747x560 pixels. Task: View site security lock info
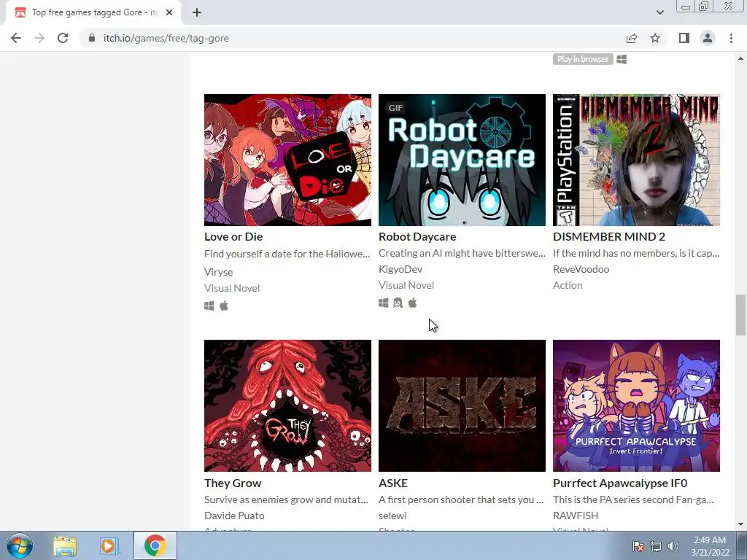point(92,38)
